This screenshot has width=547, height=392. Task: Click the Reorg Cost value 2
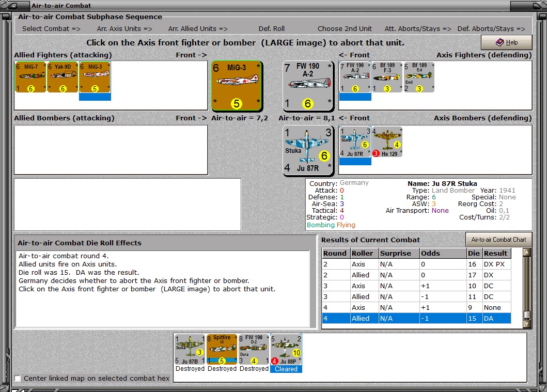tap(501, 204)
